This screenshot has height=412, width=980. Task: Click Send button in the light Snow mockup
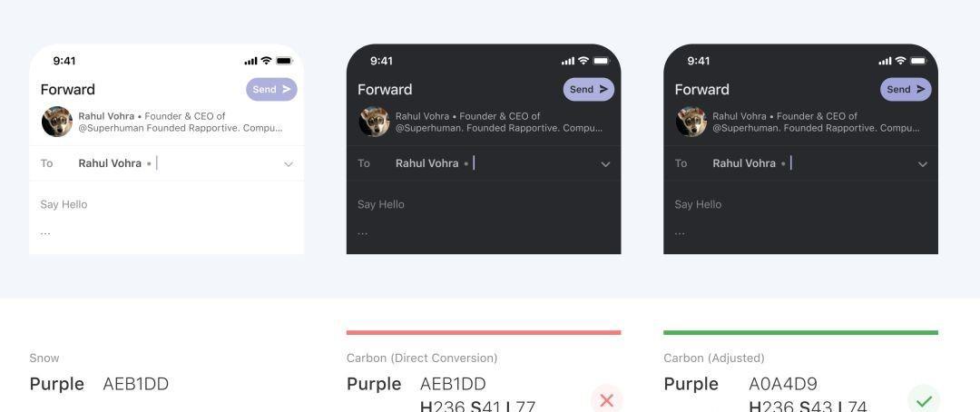pos(271,89)
